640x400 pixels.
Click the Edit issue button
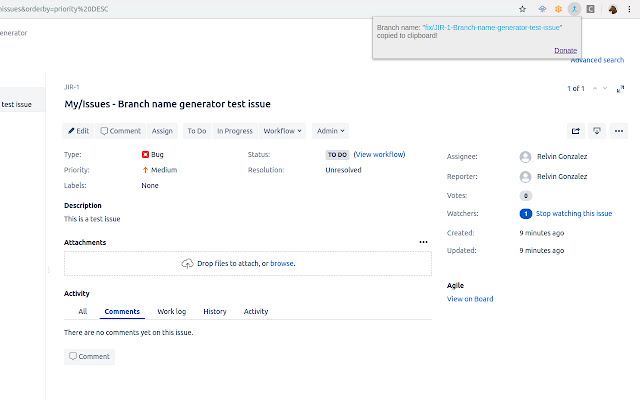coord(78,130)
